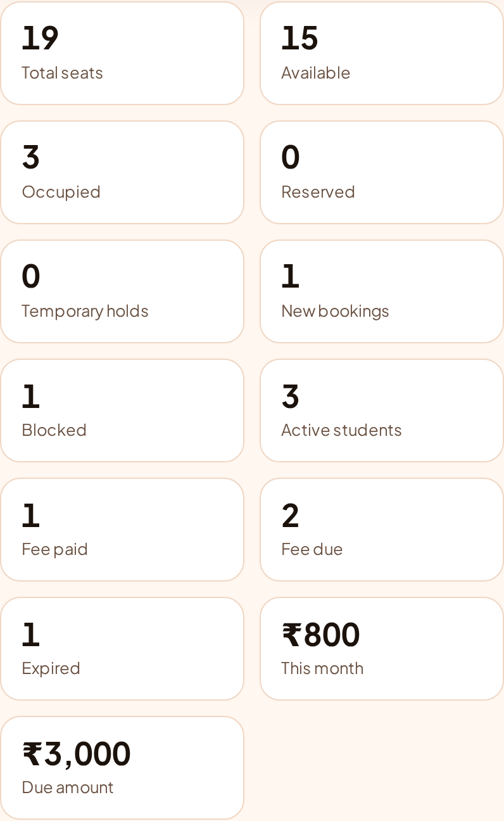Click the ₹800 this month amount

pyautogui.click(x=321, y=634)
